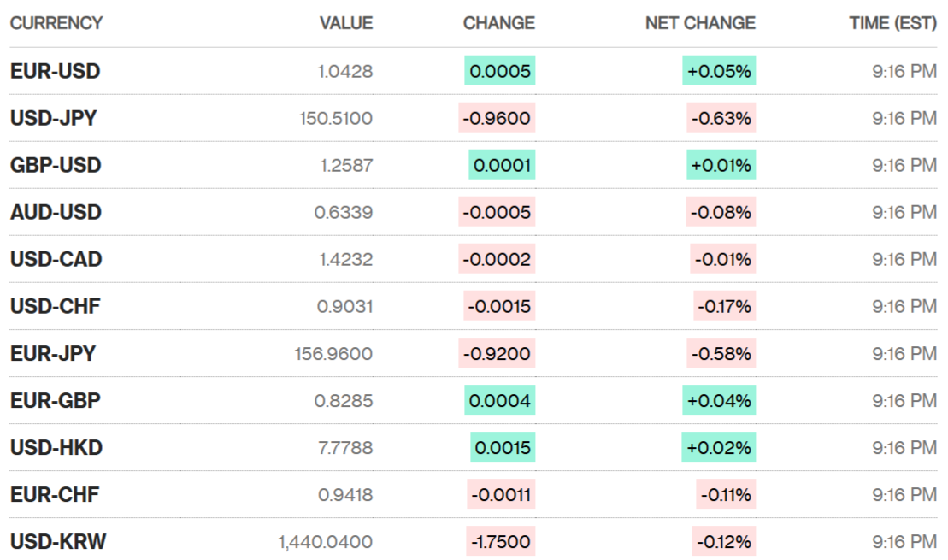Image resolution: width=948 pixels, height=560 pixels.
Task: Click the GBP-USD currency pair
Action: (x=56, y=165)
